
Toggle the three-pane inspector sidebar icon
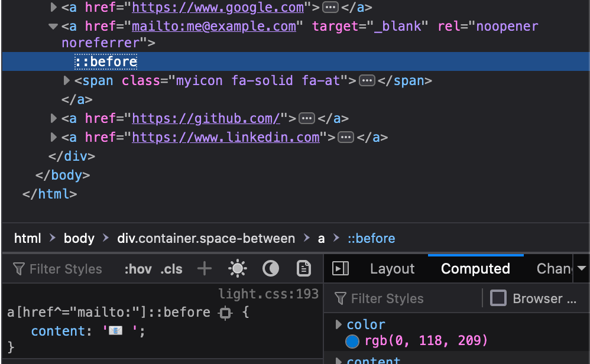(341, 268)
